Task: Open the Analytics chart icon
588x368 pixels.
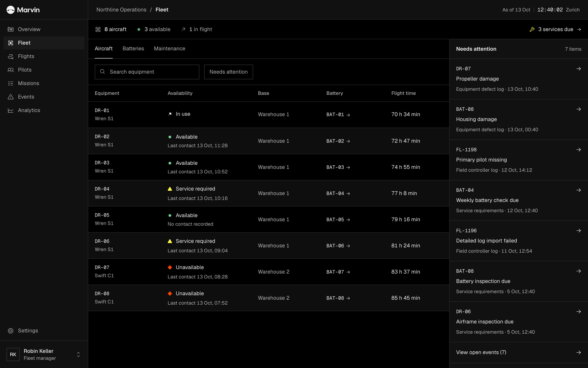Action: [x=10, y=110]
